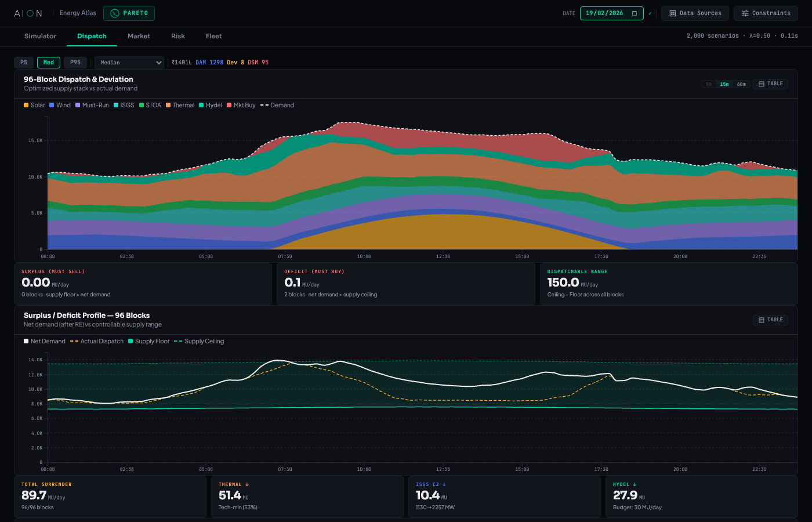Image resolution: width=812 pixels, height=522 pixels.
Task: Open the Fleet tab
Action: pos(213,36)
